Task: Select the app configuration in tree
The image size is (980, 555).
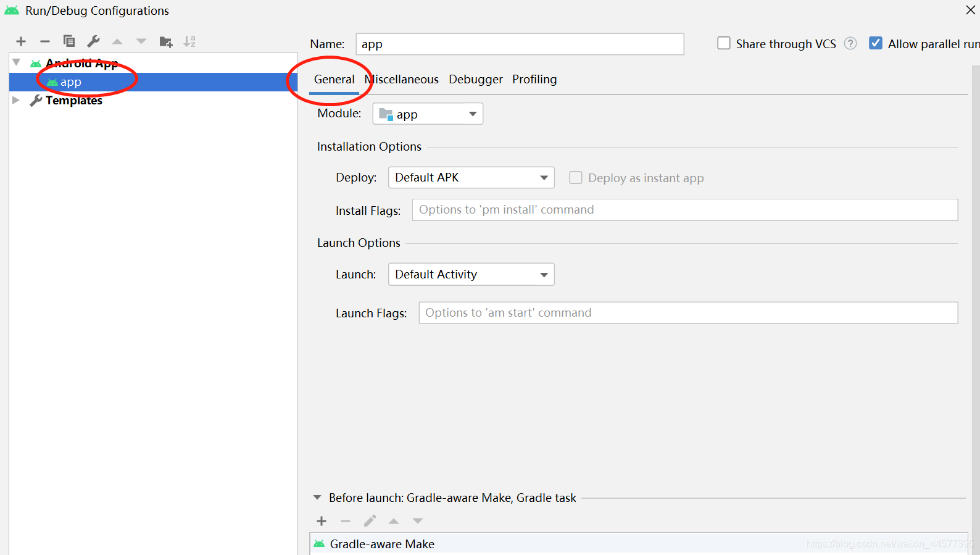Action: 154,82
